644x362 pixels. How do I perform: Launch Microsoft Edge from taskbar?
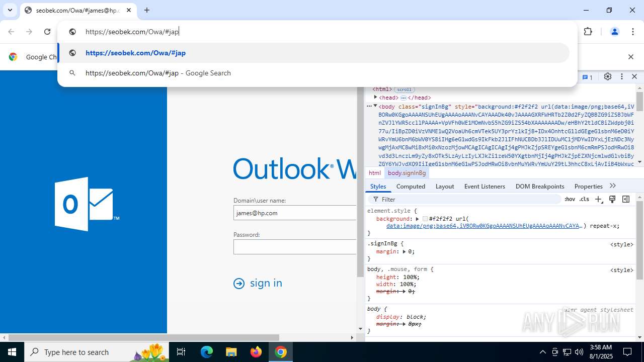(x=207, y=352)
